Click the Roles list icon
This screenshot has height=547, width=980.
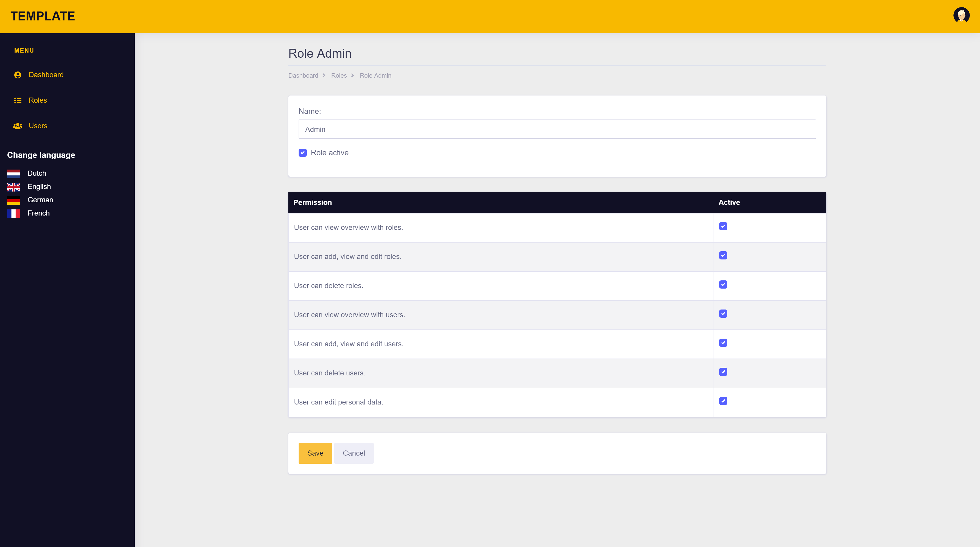tap(18, 101)
